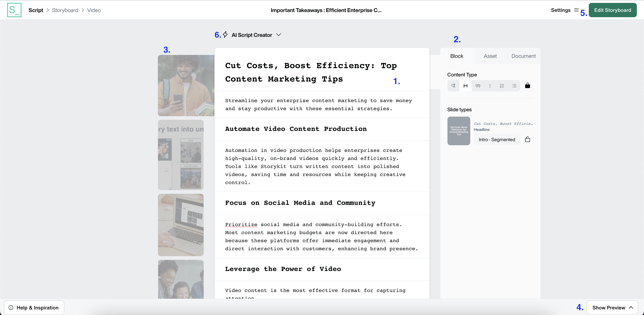Viewport: 644px width, 315px height.
Task: Switch to the Document tab
Action: (x=523, y=56)
